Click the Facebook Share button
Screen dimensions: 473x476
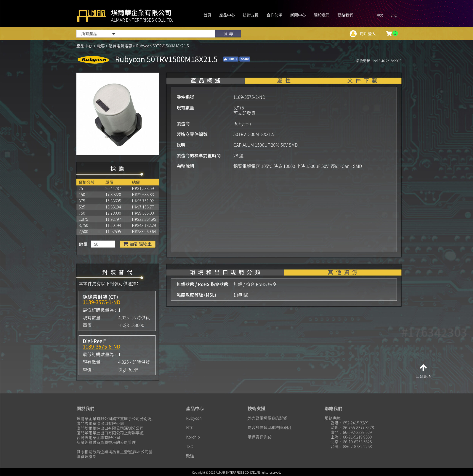(245, 59)
